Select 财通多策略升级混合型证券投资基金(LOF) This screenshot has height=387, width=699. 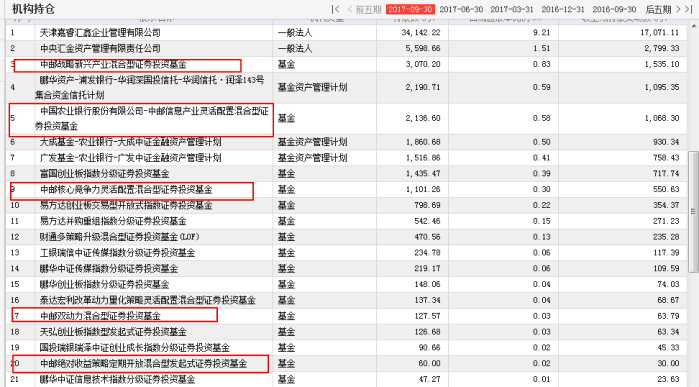[119, 237]
